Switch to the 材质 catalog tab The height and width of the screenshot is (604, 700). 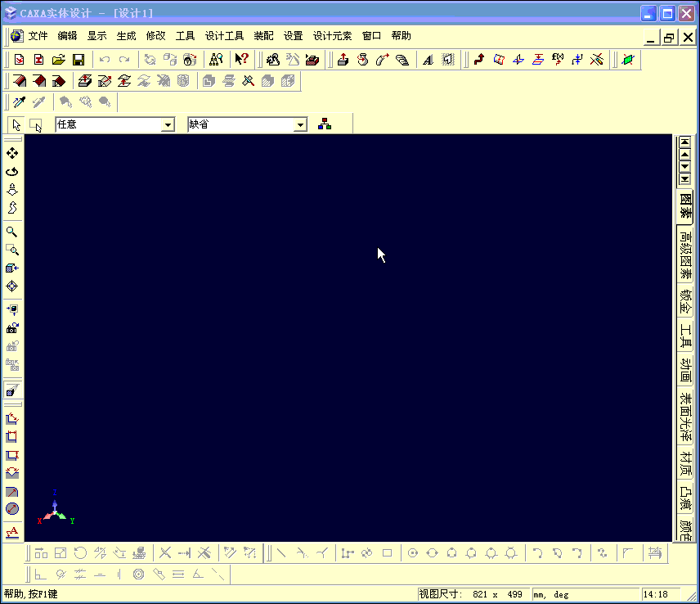(x=685, y=463)
